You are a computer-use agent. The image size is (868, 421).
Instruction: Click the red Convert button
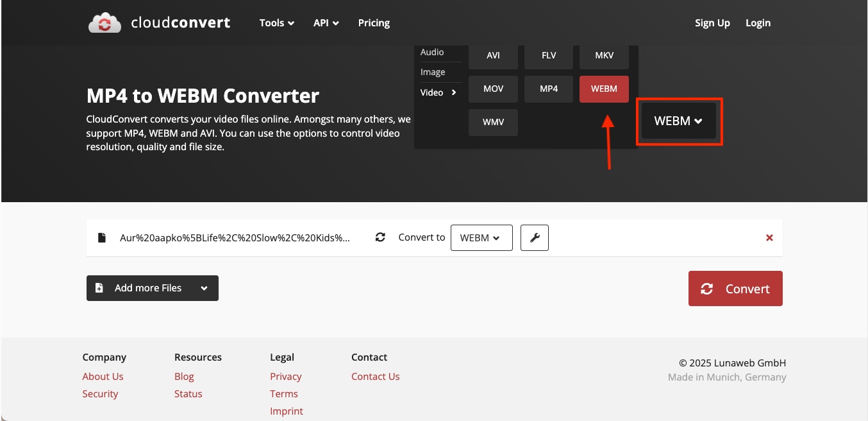point(735,288)
